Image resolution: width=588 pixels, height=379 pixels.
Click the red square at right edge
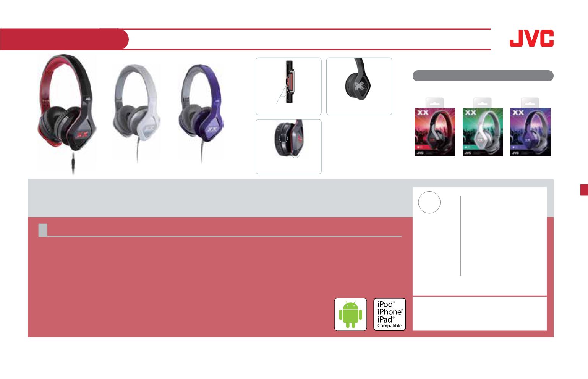584,190
